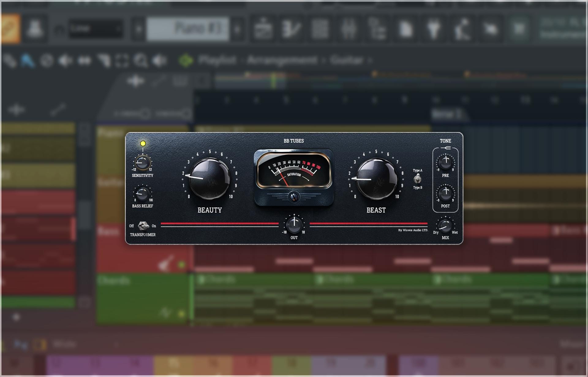Adjust the Sensitivity knob in BB Tubes
Screen dimensions: 588x377
click(x=142, y=163)
